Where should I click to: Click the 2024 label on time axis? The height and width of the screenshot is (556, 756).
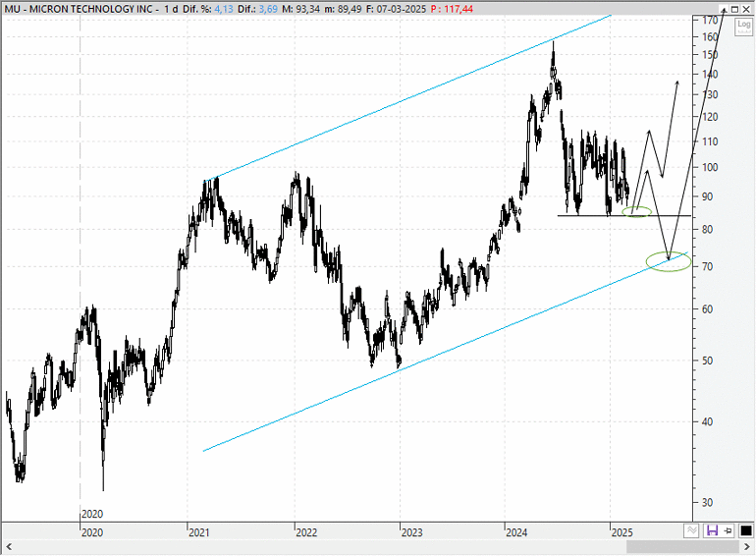516,532
